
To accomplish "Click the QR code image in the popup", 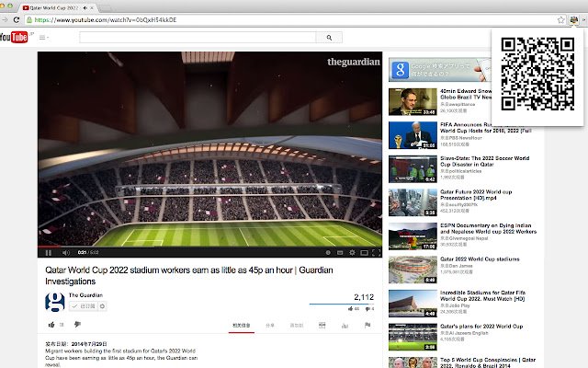I will (537, 74).
